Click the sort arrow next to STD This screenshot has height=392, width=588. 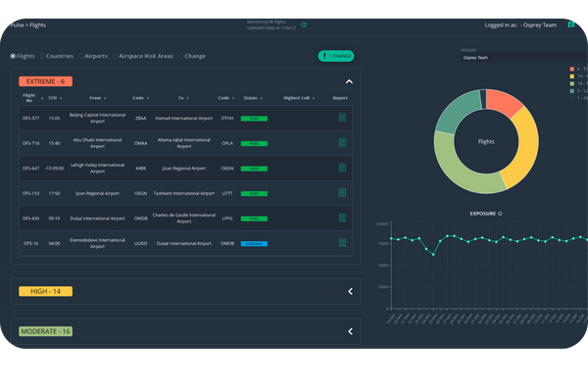tap(61, 98)
